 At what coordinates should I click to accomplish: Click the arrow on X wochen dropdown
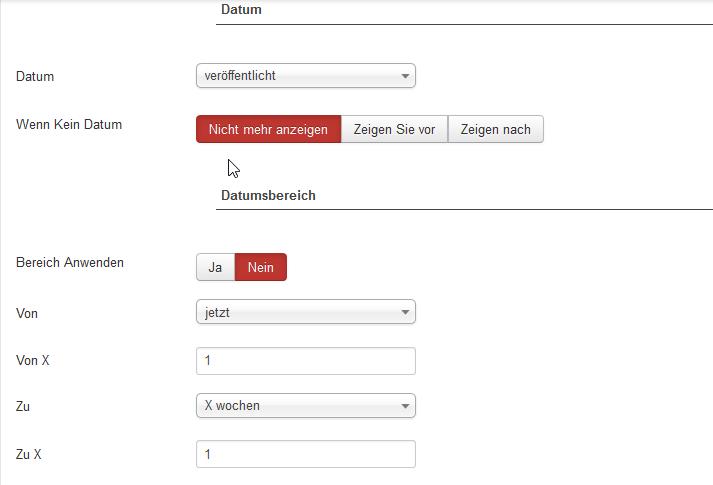405,407
